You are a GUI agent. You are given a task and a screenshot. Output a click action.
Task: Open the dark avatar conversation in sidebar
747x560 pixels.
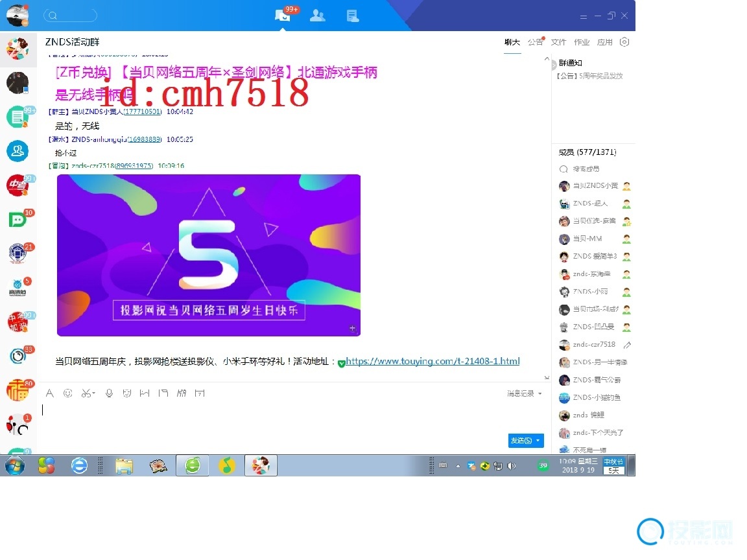(x=18, y=83)
